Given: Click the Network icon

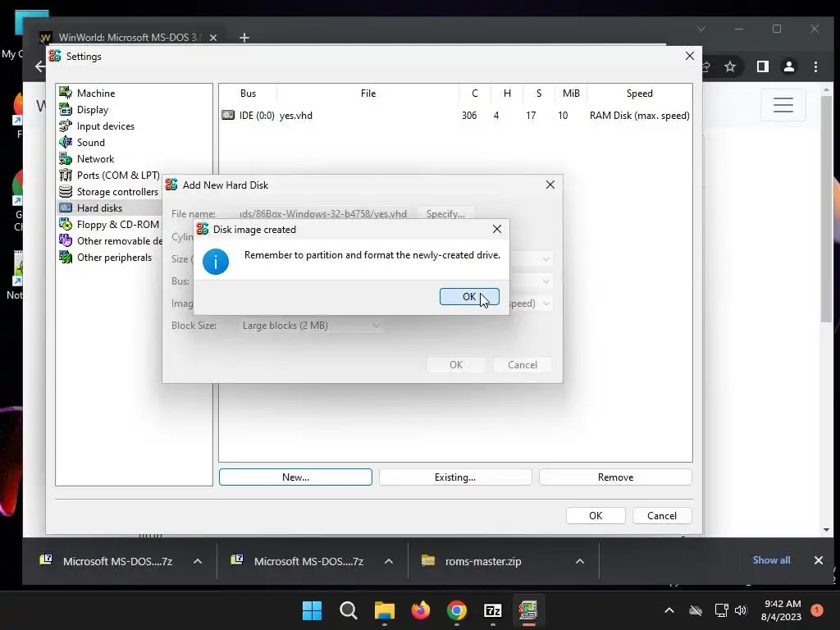Looking at the screenshot, I should (x=66, y=158).
